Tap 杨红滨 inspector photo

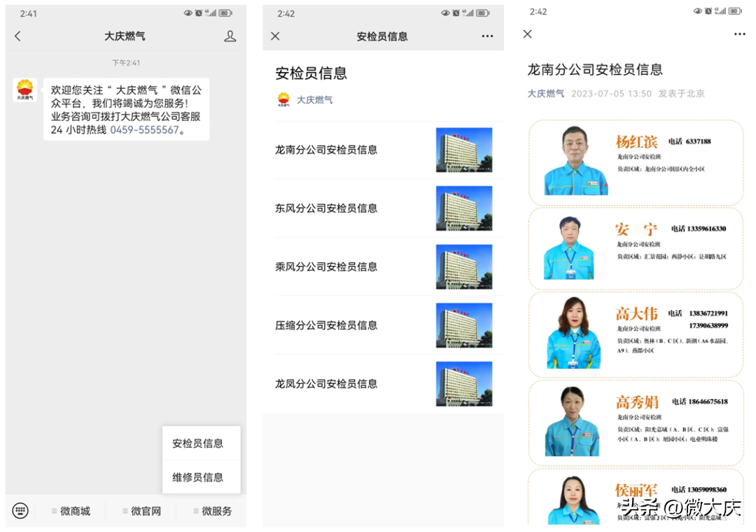[x=576, y=160]
